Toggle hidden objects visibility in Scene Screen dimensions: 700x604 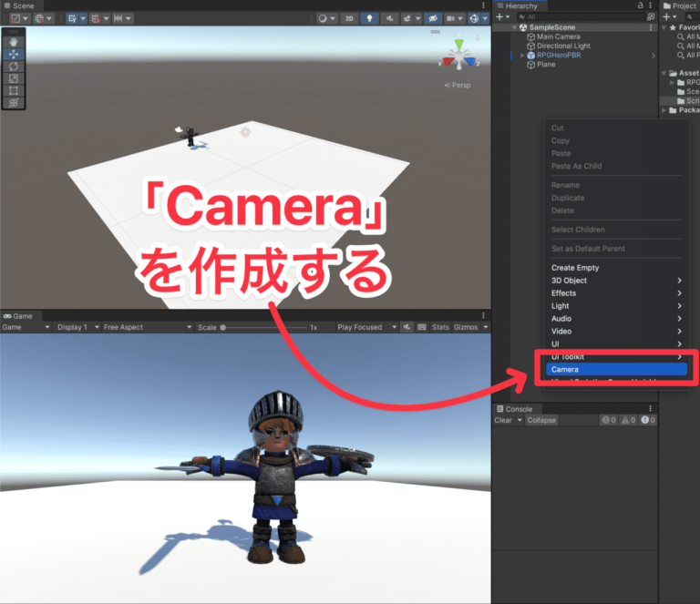pyautogui.click(x=433, y=18)
